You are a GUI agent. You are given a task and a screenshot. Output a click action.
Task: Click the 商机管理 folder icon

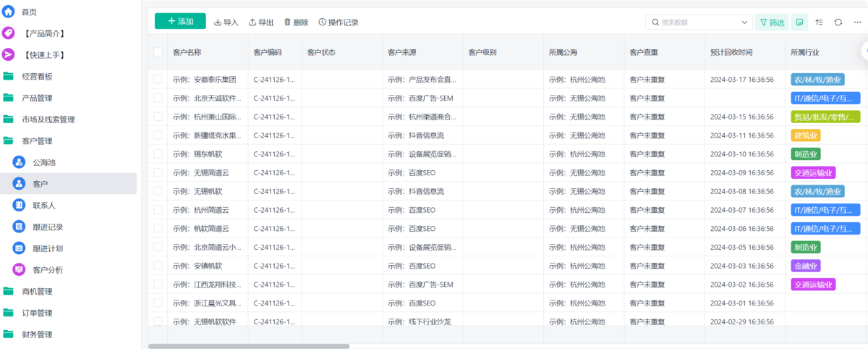pos(9,291)
